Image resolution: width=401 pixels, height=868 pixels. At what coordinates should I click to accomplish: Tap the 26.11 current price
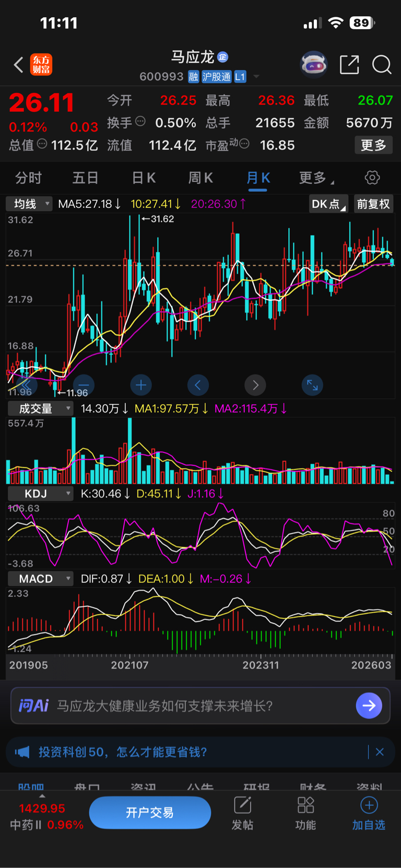tap(42, 103)
